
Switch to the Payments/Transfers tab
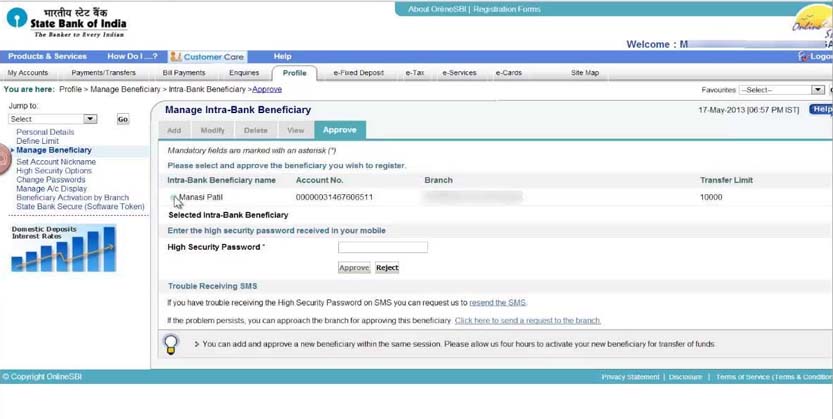point(104,73)
